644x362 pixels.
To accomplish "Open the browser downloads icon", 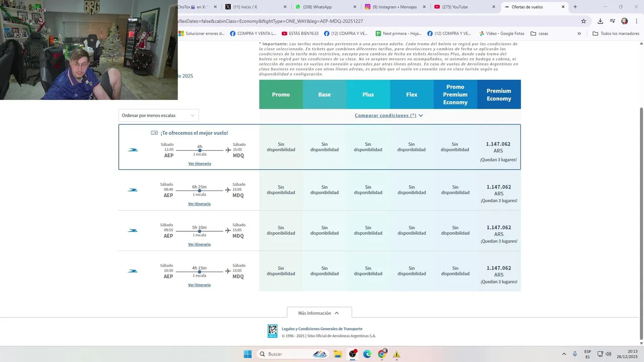I will click(600, 21).
